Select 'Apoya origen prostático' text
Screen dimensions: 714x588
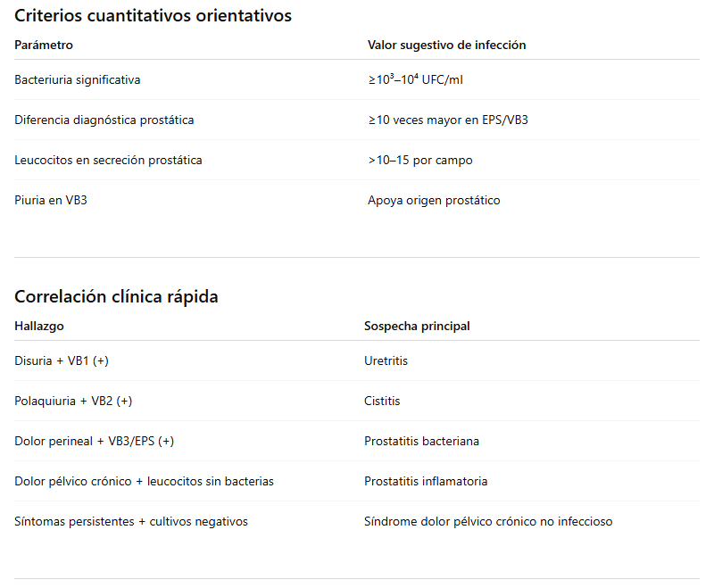[x=434, y=200]
